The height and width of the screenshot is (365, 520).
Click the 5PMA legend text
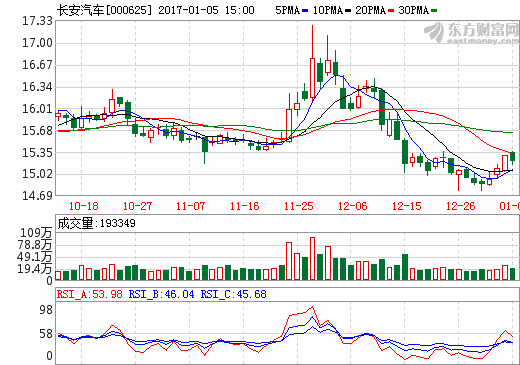pos(288,10)
